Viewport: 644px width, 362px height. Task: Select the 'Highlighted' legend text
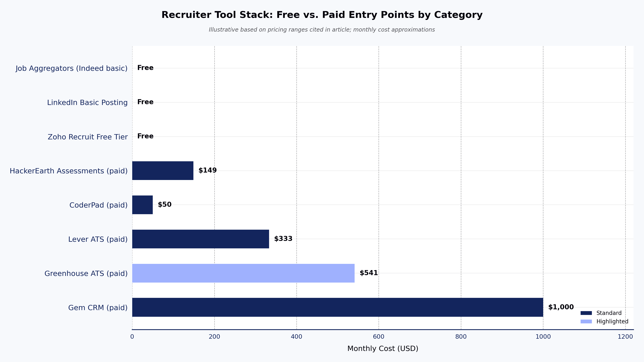[612, 322]
